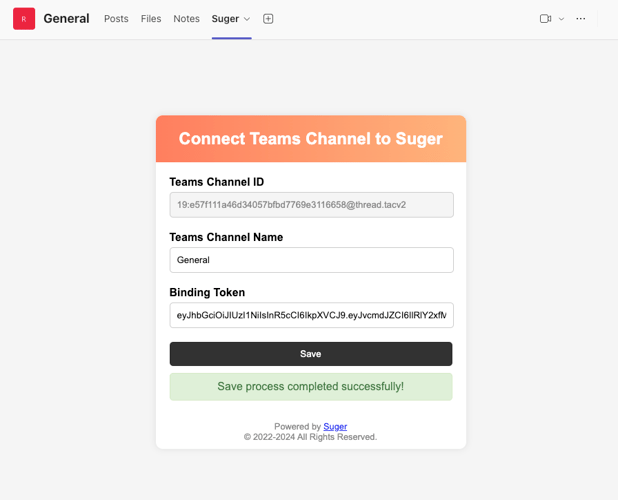Click 'Save process completed successfully!' message

(311, 387)
